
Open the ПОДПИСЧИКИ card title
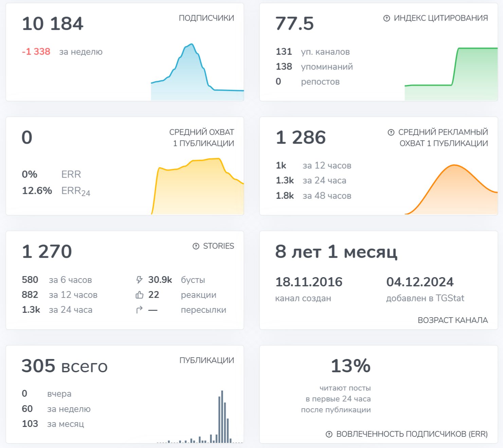pos(206,18)
